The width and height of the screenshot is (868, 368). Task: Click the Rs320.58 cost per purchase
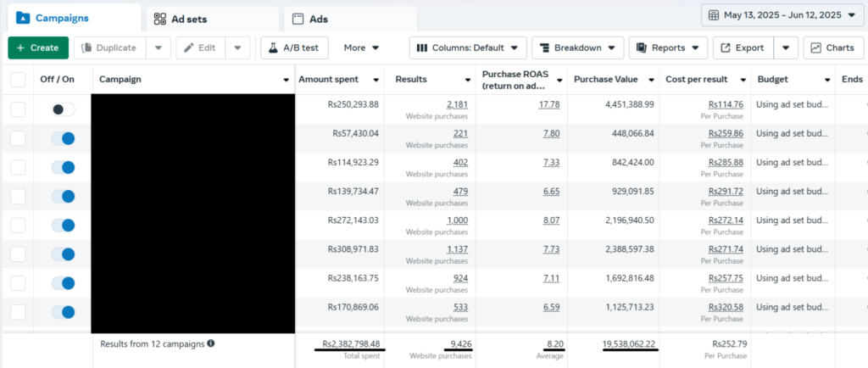pyautogui.click(x=726, y=307)
